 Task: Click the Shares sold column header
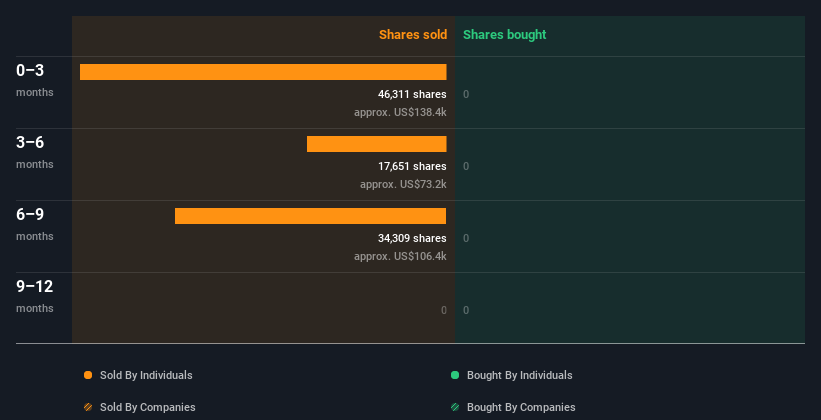(x=412, y=35)
